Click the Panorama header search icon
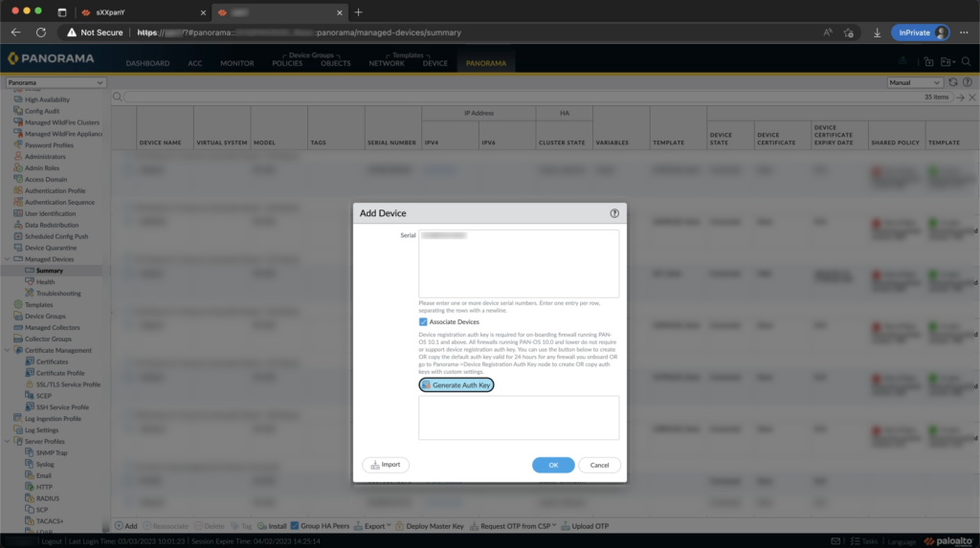 (x=967, y=62)
